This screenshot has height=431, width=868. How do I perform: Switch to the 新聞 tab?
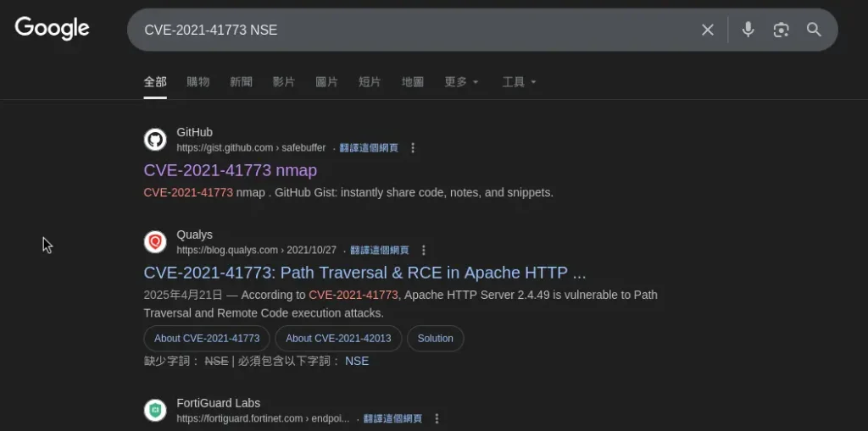click(x=241, y=82)
